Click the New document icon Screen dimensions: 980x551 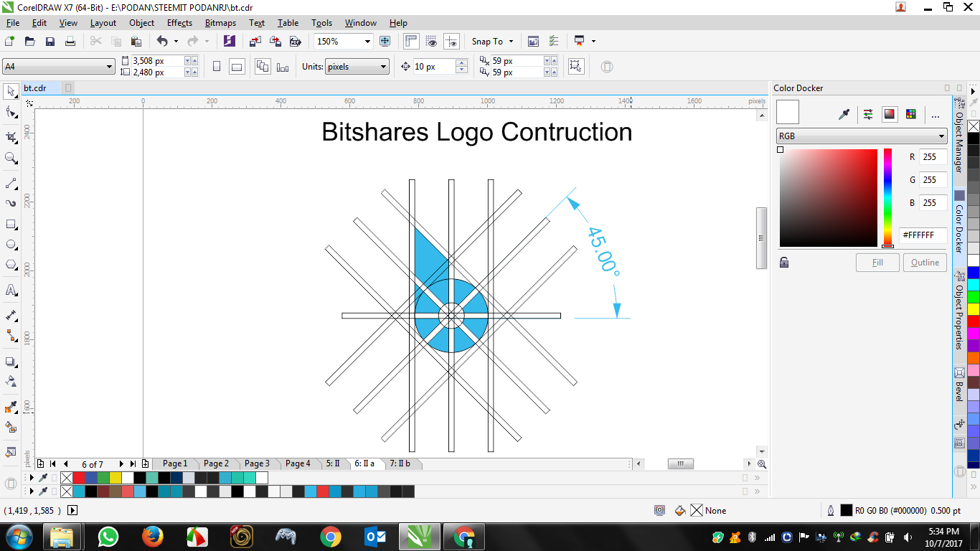pyautogui.click(x=9, y=42)
